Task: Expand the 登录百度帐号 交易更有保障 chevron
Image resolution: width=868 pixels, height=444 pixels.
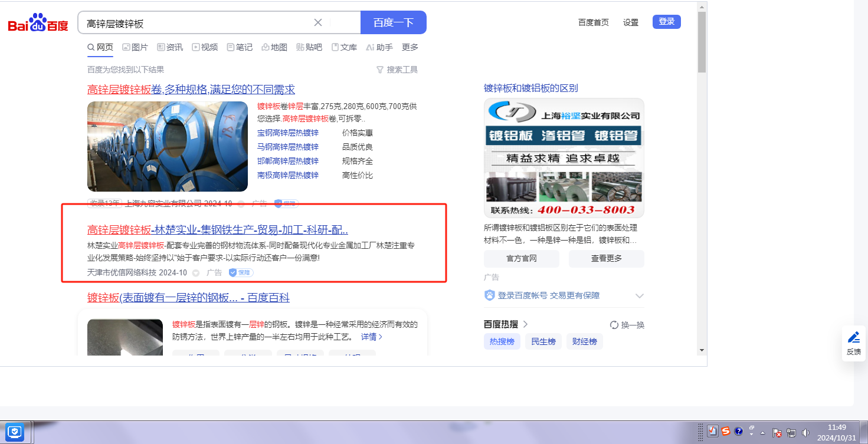Action: coord(639,295)
